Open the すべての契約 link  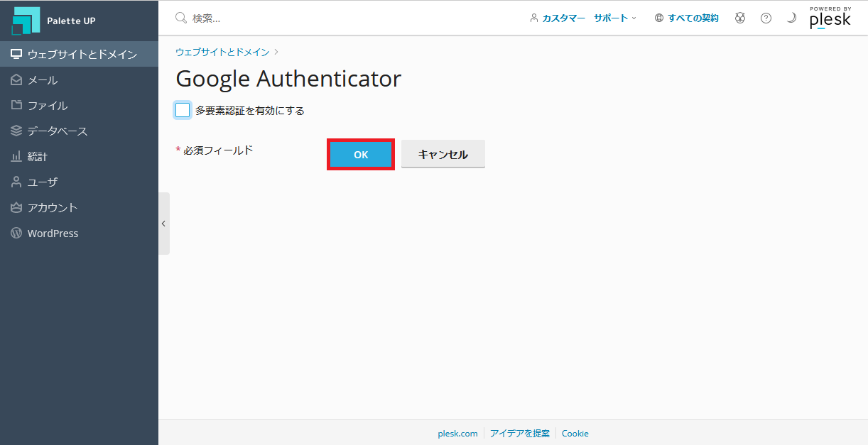693,18
